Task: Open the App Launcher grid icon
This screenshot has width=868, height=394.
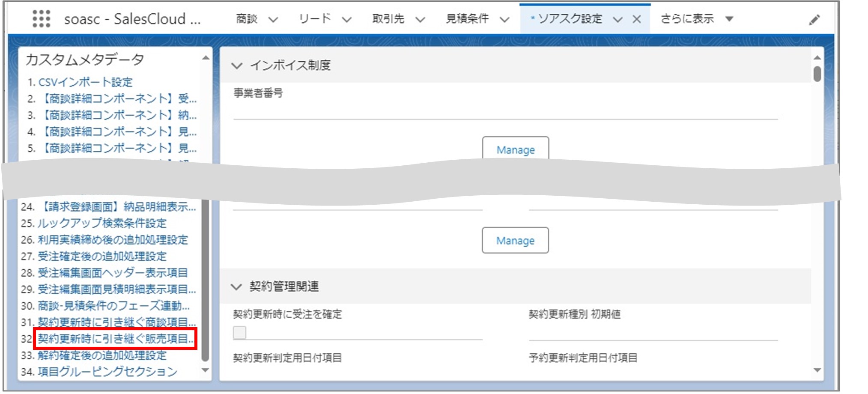Action: 41,19
